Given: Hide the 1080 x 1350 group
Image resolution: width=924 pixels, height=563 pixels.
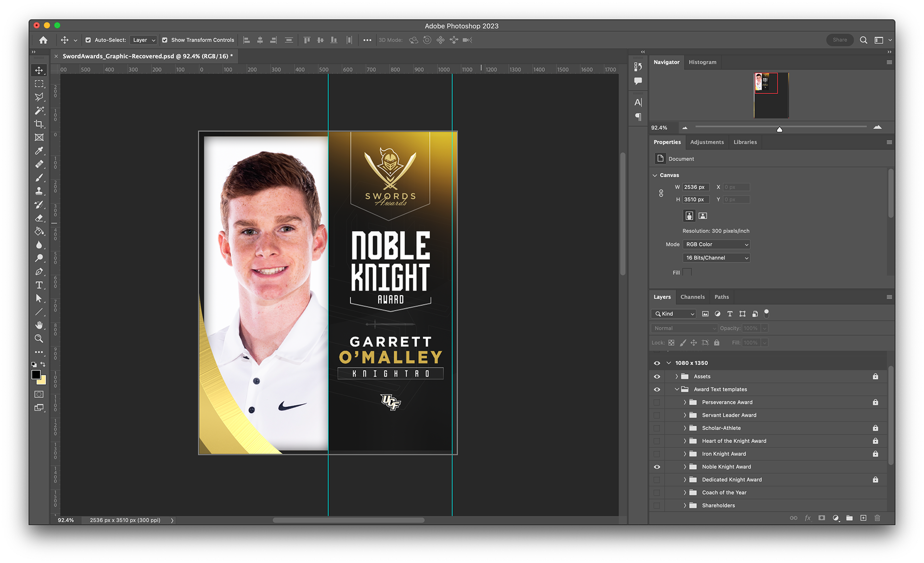Looking at the screenshot, I should pyautogui.click(x=657, y=363).
